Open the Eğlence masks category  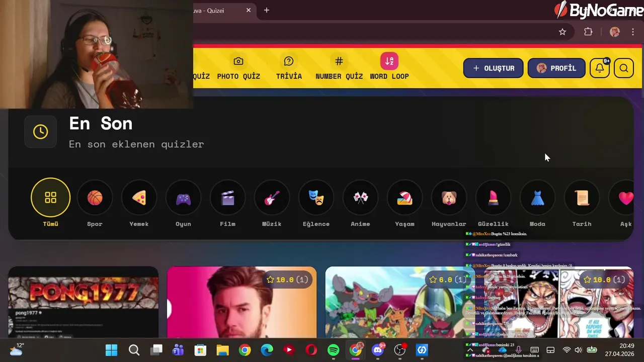coord(316,198)
